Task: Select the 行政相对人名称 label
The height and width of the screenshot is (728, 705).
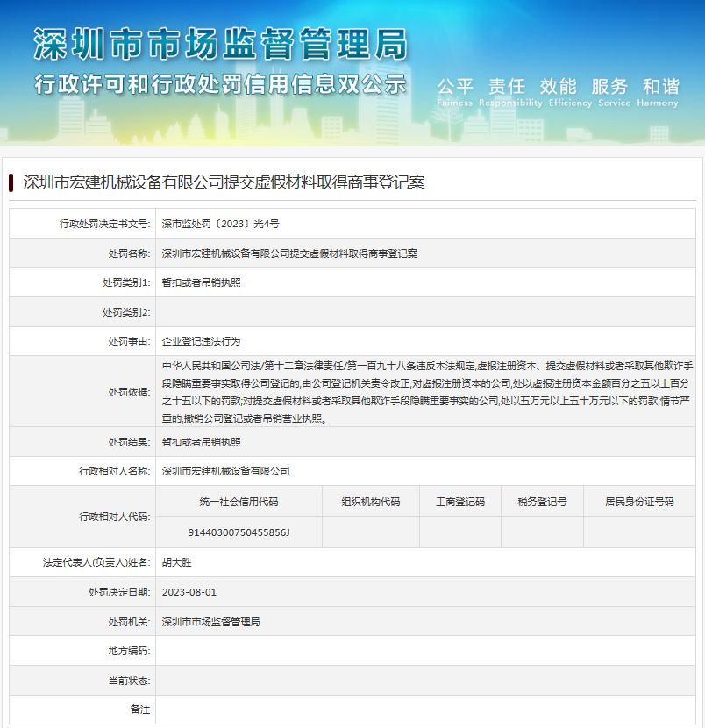Action: (115, 471)
